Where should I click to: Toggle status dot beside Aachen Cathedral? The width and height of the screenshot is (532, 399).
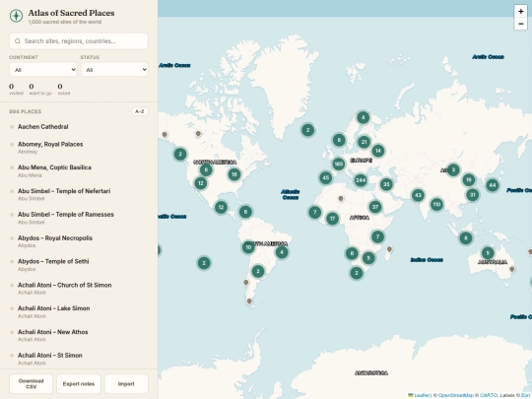click(x=12, y=127)
